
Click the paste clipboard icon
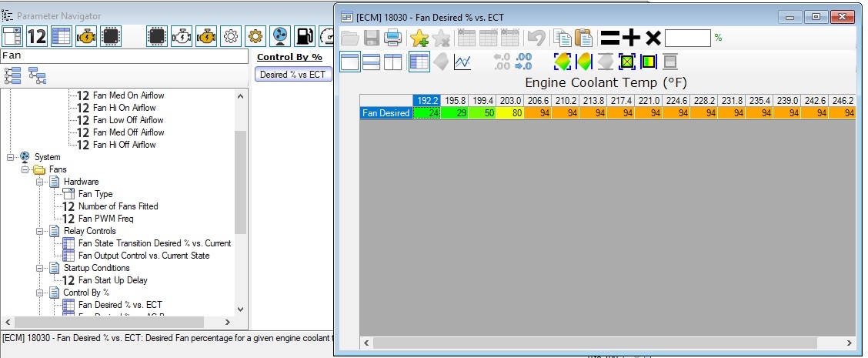click(x=583, y=38)
